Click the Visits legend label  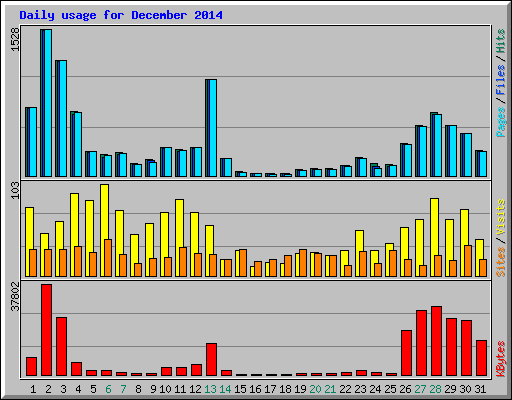(x=501, y=218)
